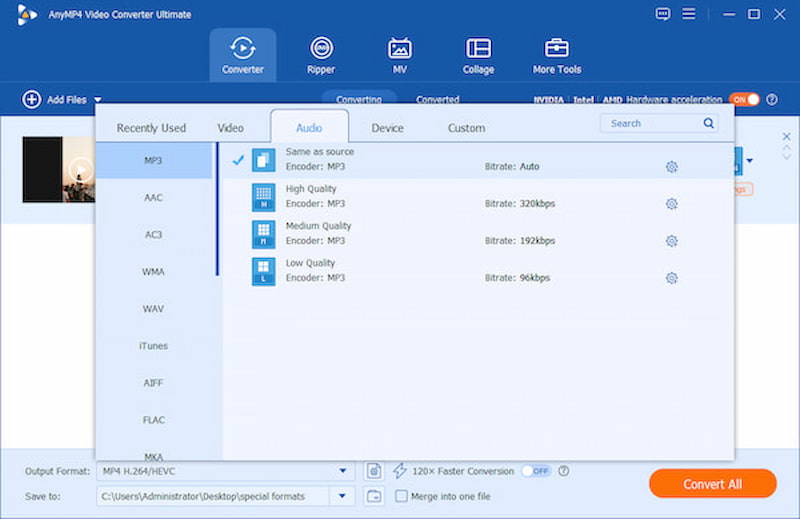Select MKA format in sidebar

click(x=153, y=456)
